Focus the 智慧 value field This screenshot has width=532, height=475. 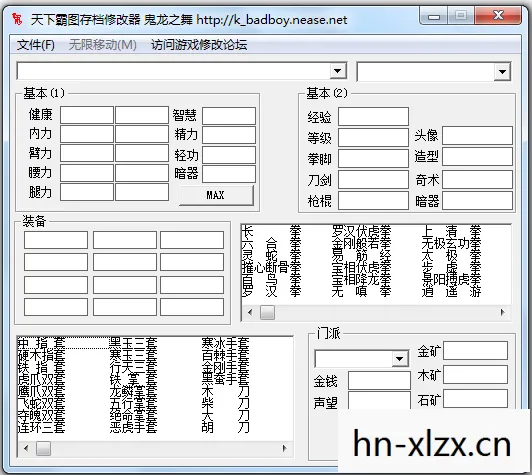pos(229,116)
